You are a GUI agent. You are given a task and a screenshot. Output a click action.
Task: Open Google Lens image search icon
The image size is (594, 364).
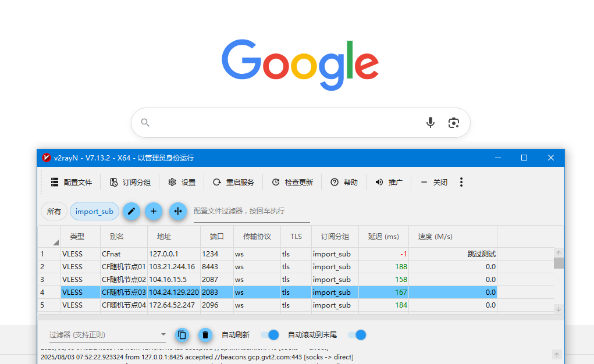453,123
